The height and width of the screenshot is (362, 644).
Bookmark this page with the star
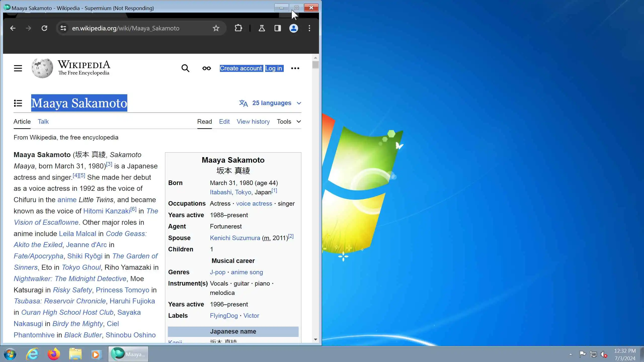[216, 28]
